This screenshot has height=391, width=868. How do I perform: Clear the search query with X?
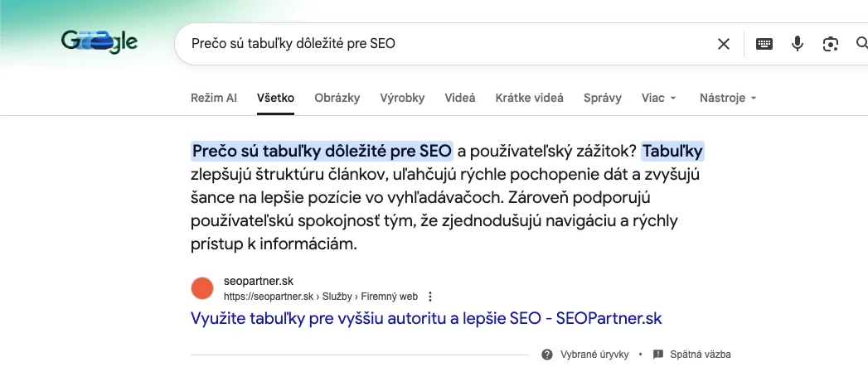point(724,44)
